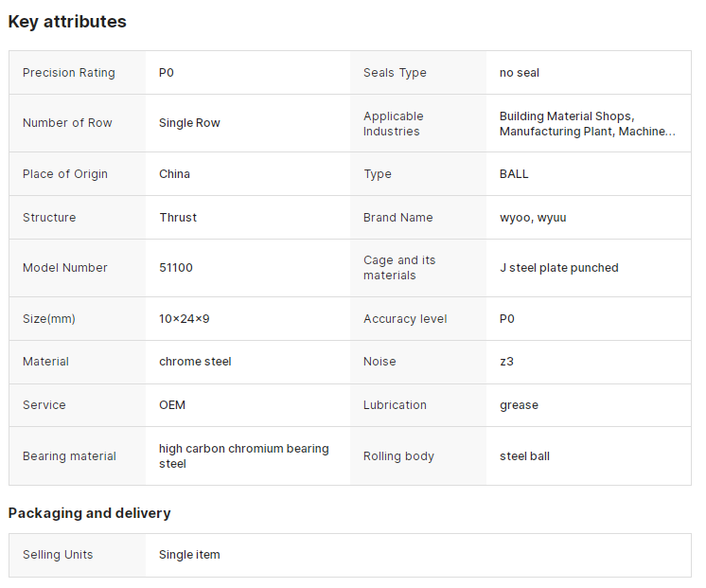Viewport: 706px width, 588px height.
Task: Click the Seals Type value no seal
Action: click(520, 73)
